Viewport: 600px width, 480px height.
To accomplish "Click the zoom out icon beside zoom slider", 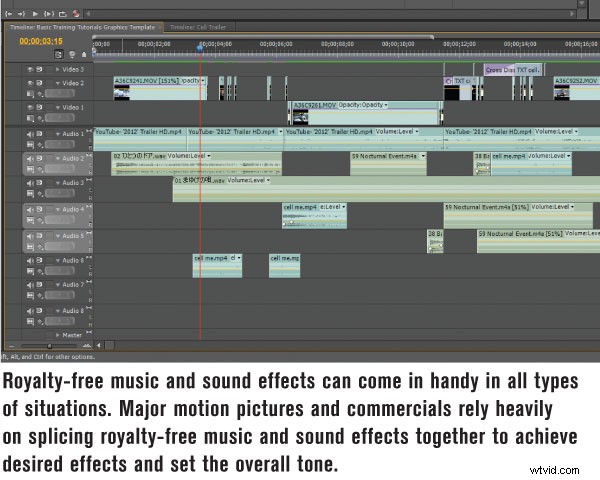I will 11,346.
